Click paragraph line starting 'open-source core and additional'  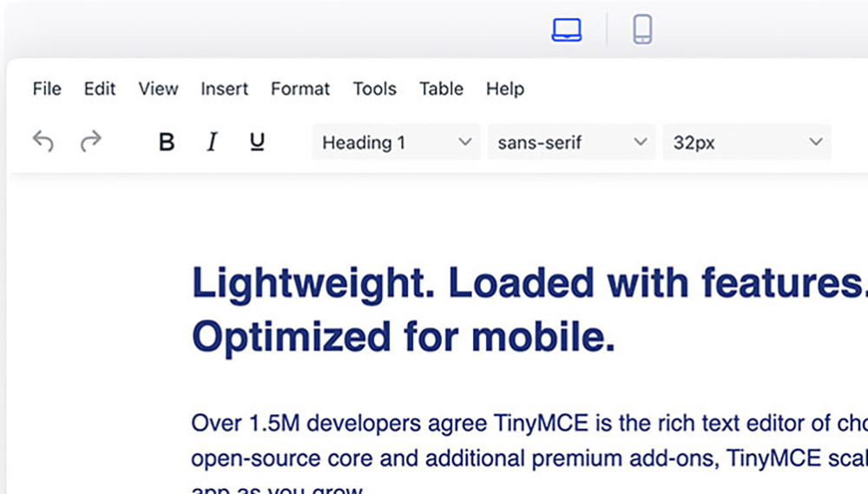(529, 458)
